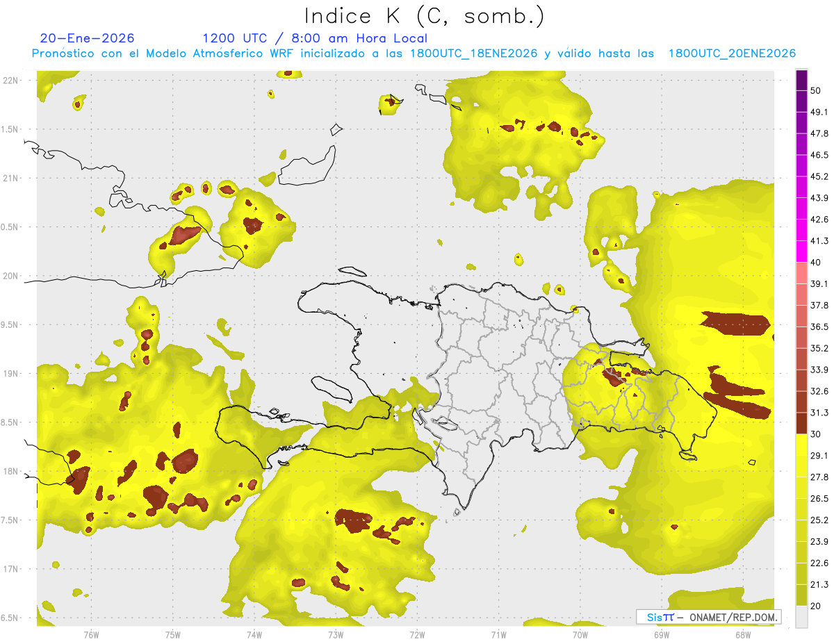The width and height of the screenshot is (834, 644).
Task: Click longitude axis label '76W'
Action: point(91,635)
